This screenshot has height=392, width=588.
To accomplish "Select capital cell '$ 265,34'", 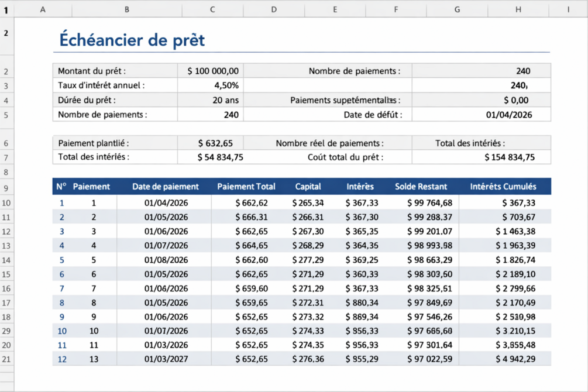I will (308, 203).
